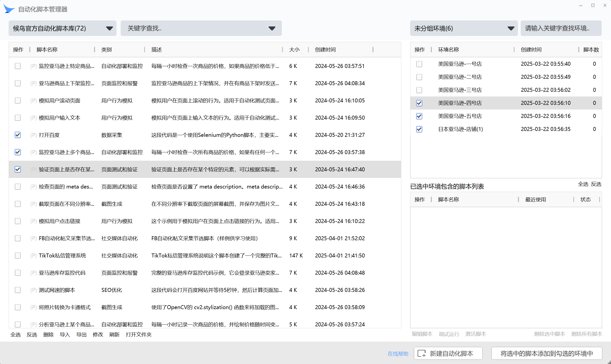The height and width of the screenshot is (364, 611).
Task: Check the 美国亚马逊-二号店 environment checkbox
Action: coord(419,77)
